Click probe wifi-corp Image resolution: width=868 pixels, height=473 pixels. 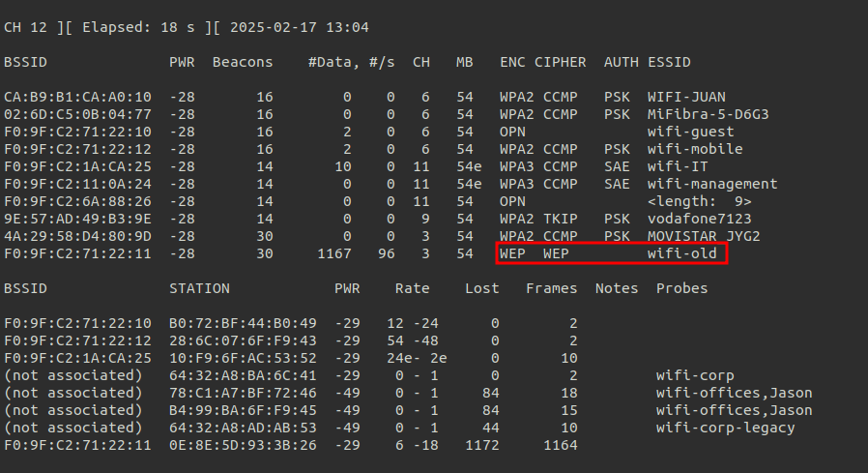coord(695,375)
